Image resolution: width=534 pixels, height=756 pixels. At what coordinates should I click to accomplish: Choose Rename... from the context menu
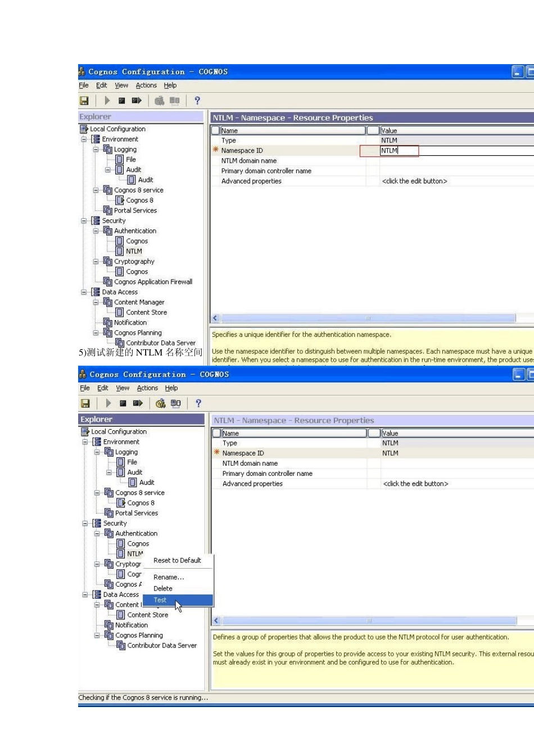(178, 577)
